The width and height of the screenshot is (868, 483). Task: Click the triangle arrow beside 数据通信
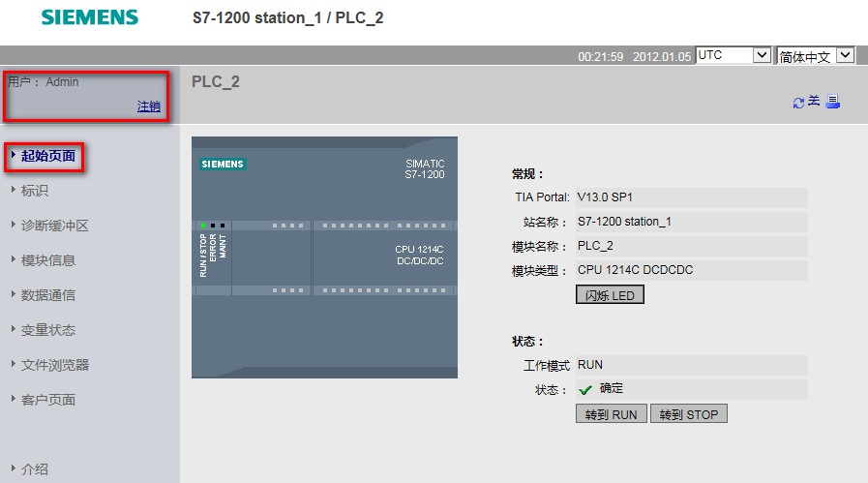(x=14, y=294)
